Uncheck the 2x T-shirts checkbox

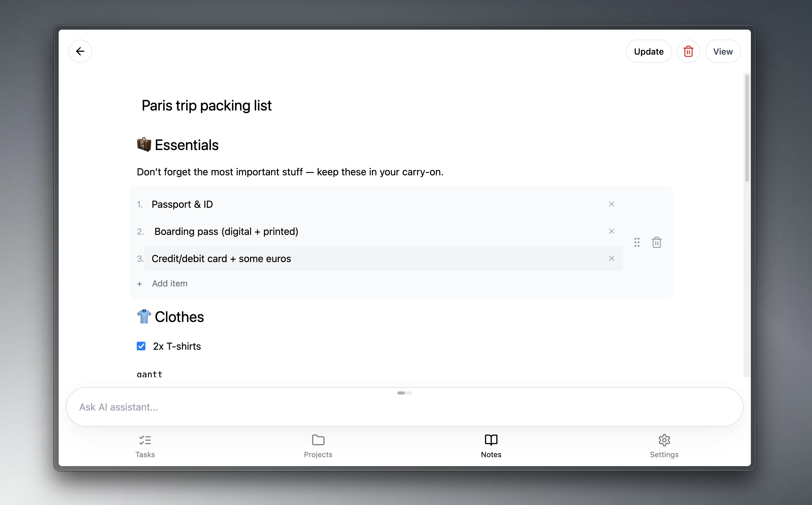(141, 346)
